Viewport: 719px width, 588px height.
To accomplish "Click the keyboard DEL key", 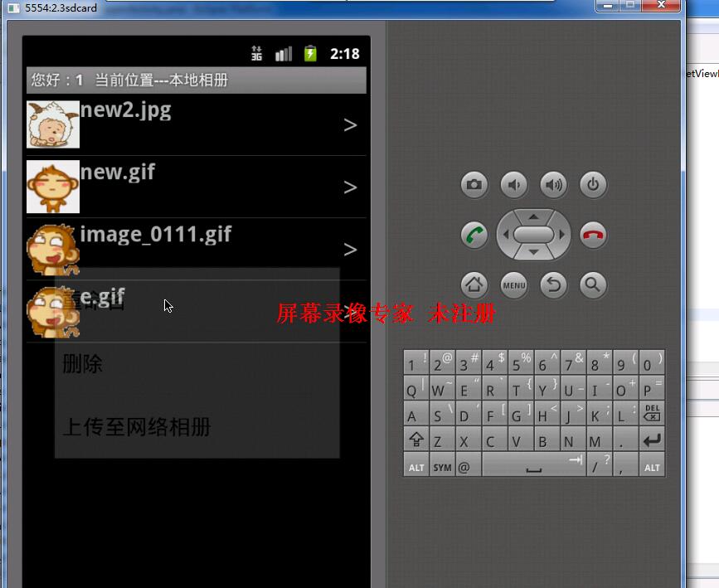I will click(x=652, y=412).
